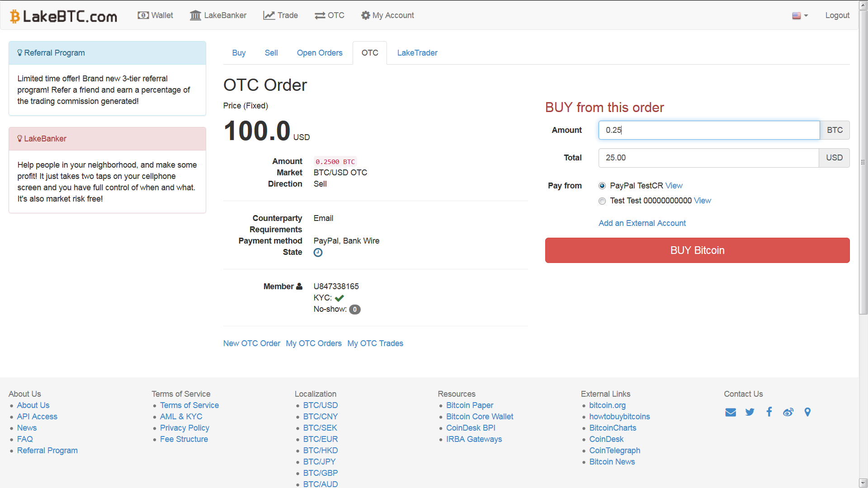Click the member user icon

(x=299, y=286)
